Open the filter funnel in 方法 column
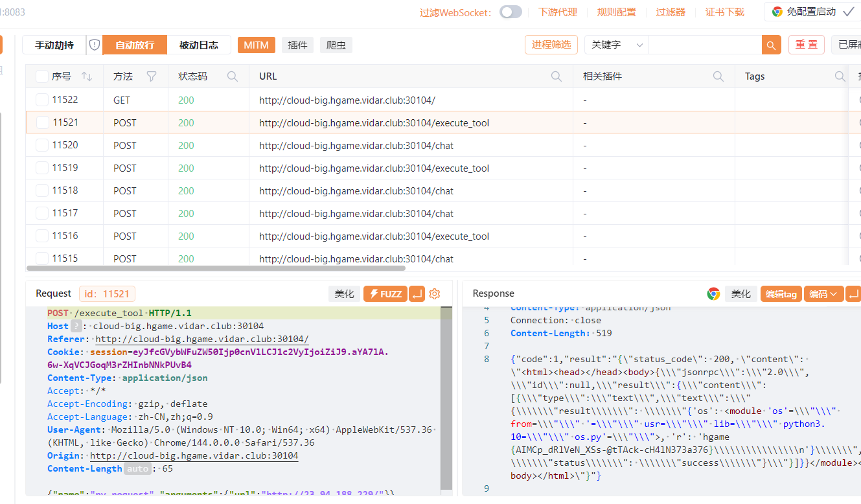861x504 pixels. pyautogui.click(x=152, y=76)
